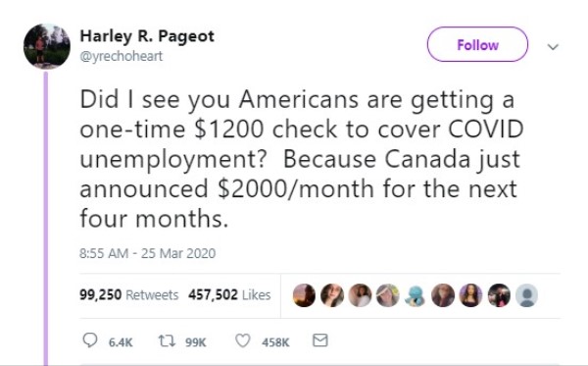
Task: Click the tweet text about $2000/month
Action: (302, 159)
